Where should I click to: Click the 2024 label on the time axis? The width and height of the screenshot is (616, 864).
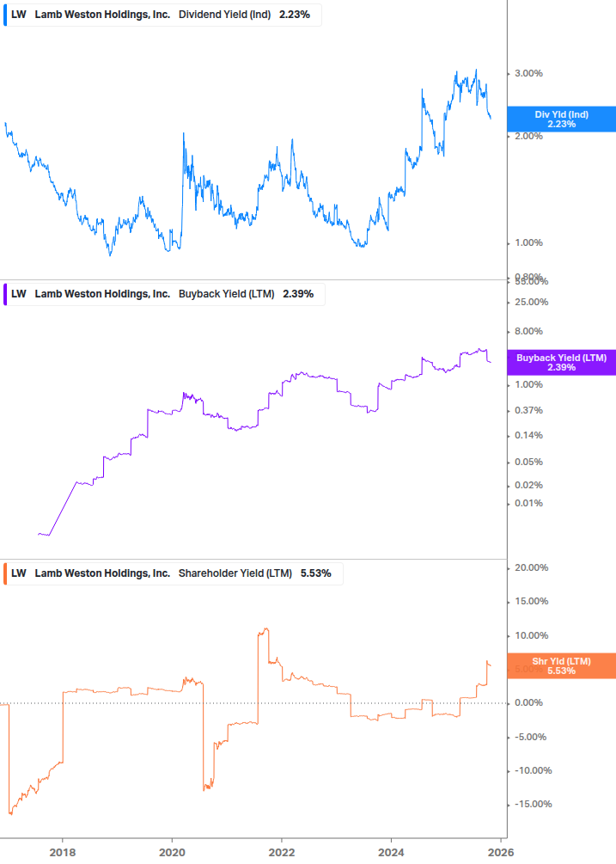[x=391, y=851]
